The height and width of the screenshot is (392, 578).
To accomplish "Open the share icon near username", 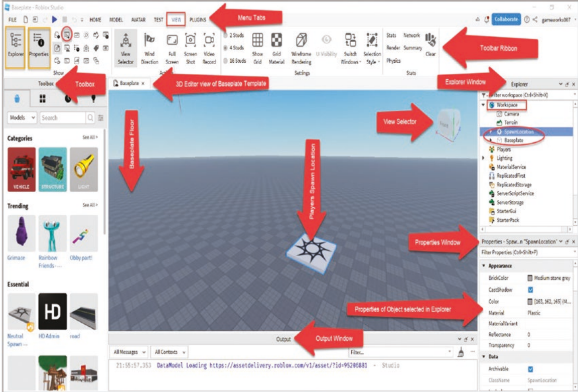I will pyautogui.click(x=535, y=20).
